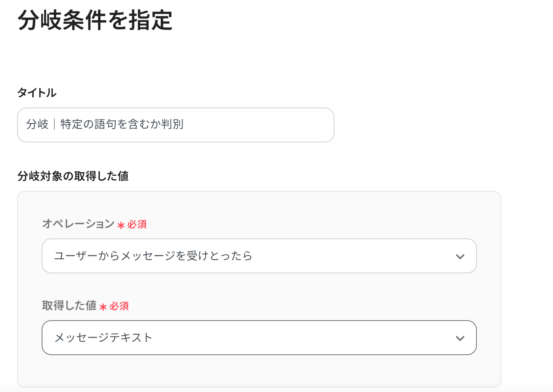Click the 分岐｜特定の語句を含むか判別 text in the title field
This screenshot has width=553, height=392.
(105, 125)
